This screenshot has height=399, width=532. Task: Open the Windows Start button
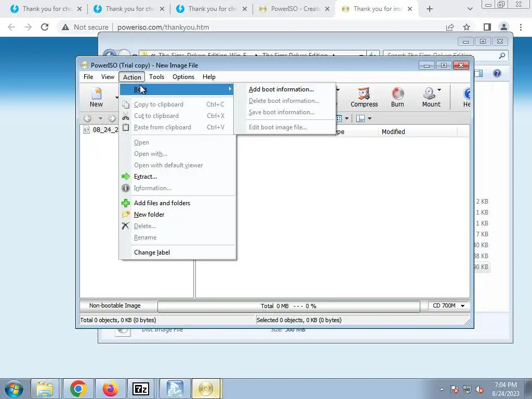click(x=14, y=389)
